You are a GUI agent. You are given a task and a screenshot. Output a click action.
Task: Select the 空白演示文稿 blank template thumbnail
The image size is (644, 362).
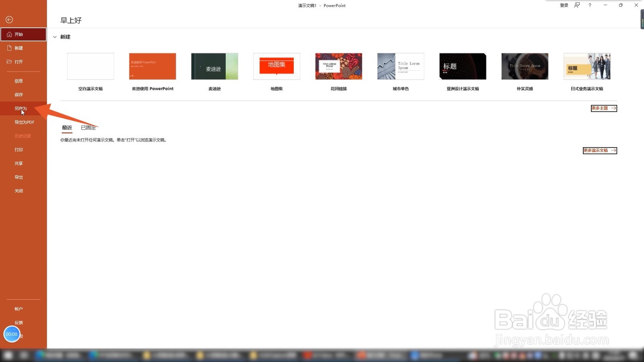click(x=91, y=66)
